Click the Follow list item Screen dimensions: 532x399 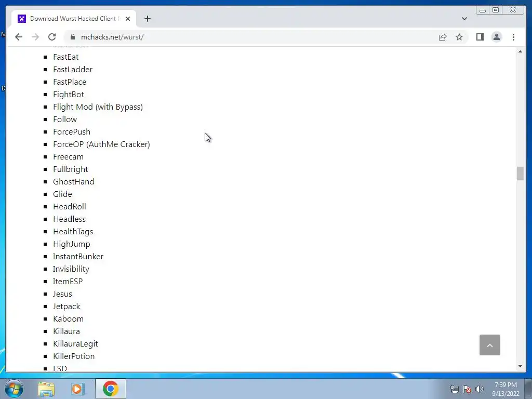coord(65,119)
